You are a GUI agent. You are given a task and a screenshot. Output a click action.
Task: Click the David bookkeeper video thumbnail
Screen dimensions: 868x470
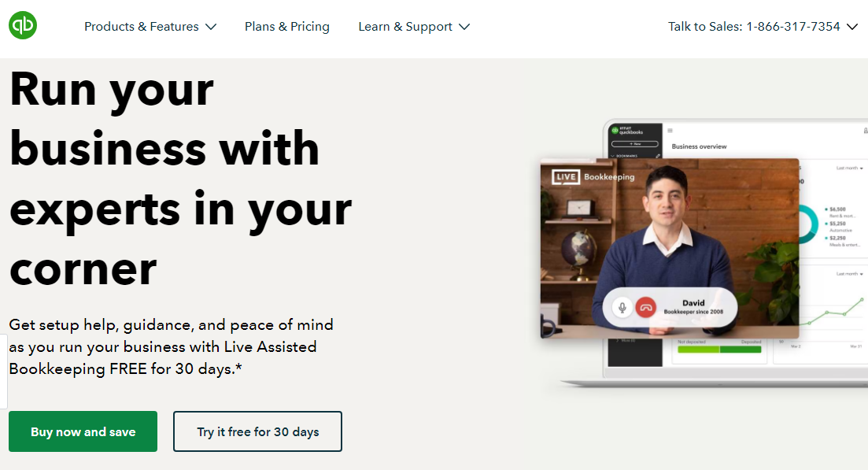pos(670,248)
